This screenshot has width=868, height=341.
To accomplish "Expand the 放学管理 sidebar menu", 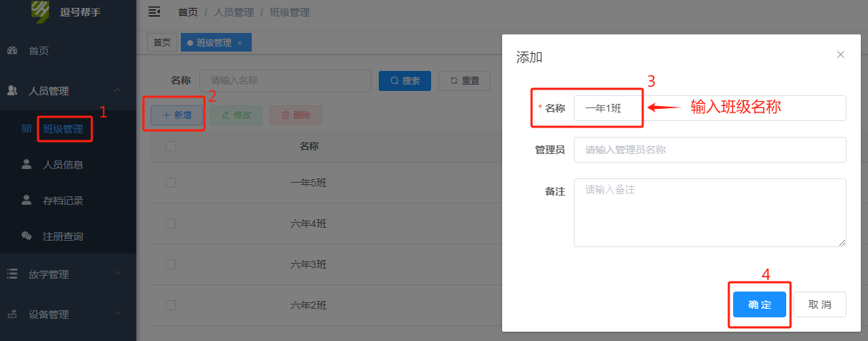I will tap(68, 274).
